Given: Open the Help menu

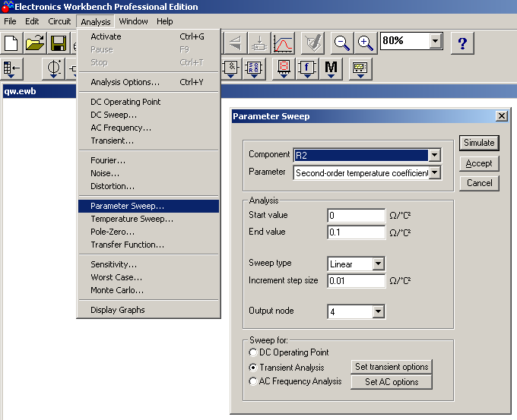Looking at the screenshot, I should click(164, 21).
